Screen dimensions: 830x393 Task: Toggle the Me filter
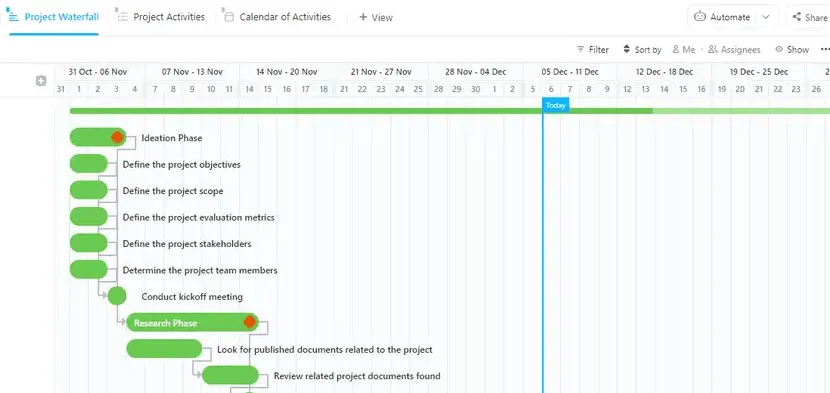pyautogui.click(x=684, y=49)
